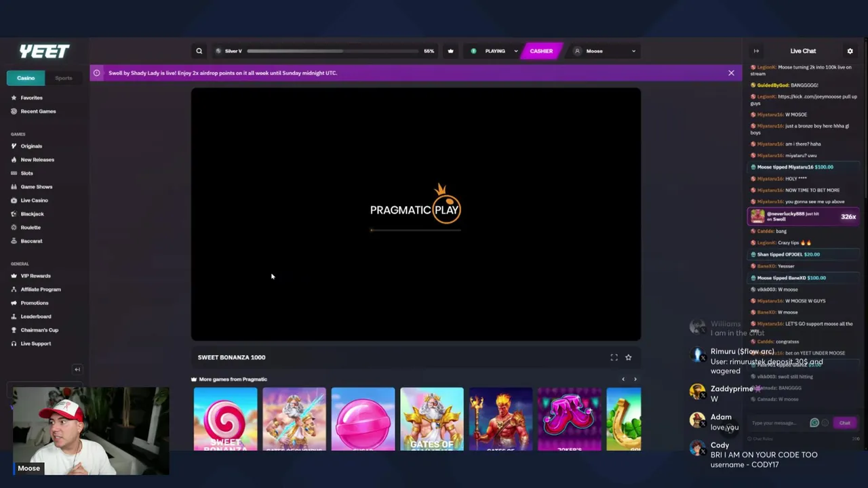The width and height of the screenshot is (868, 488).
Task: Open the CASHIER
Action: point(541,51)
